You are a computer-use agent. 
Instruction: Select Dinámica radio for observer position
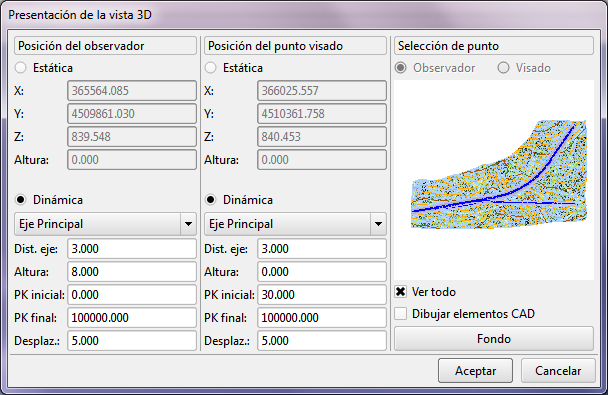[x=21, y=200]
